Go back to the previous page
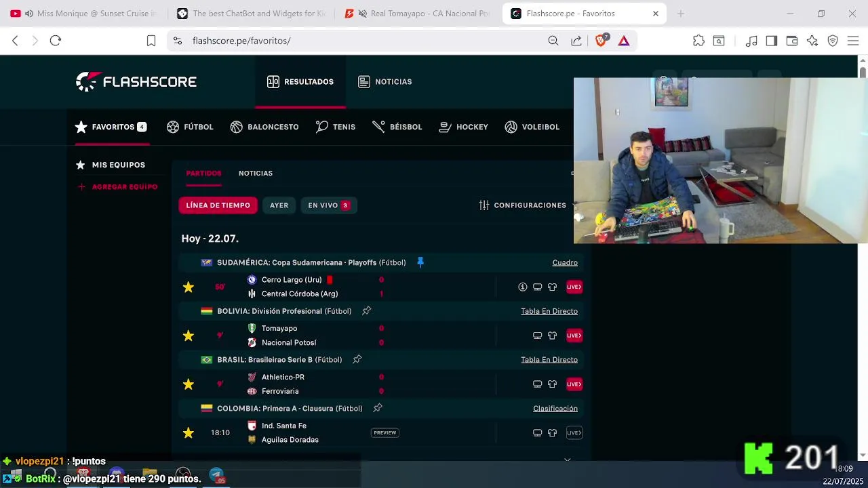 [x=15, y=41]
